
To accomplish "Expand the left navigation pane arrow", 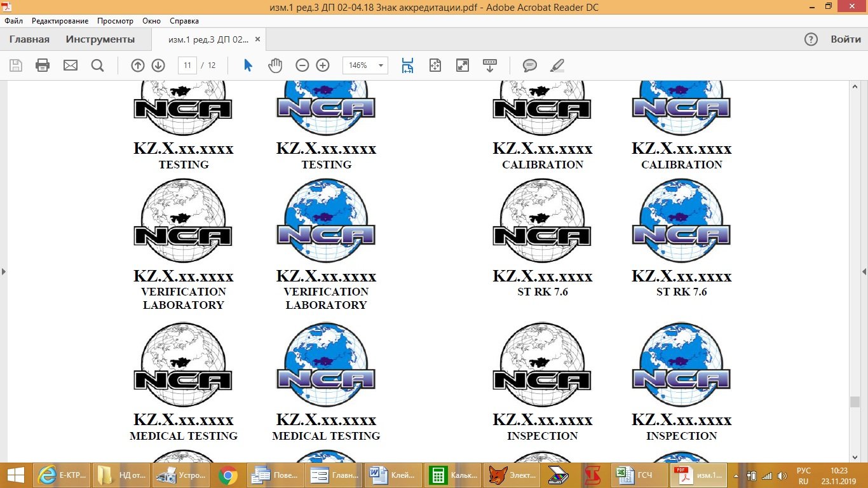I will (4, 272).
